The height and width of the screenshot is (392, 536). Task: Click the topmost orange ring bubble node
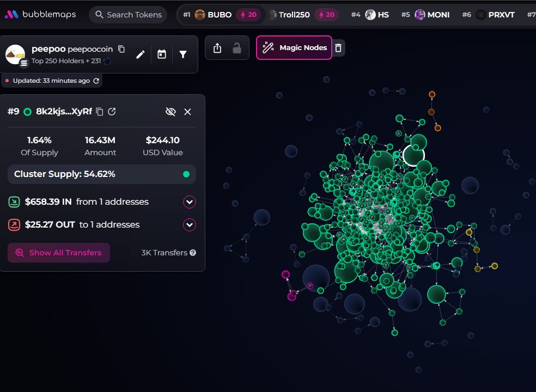(432, 94)
